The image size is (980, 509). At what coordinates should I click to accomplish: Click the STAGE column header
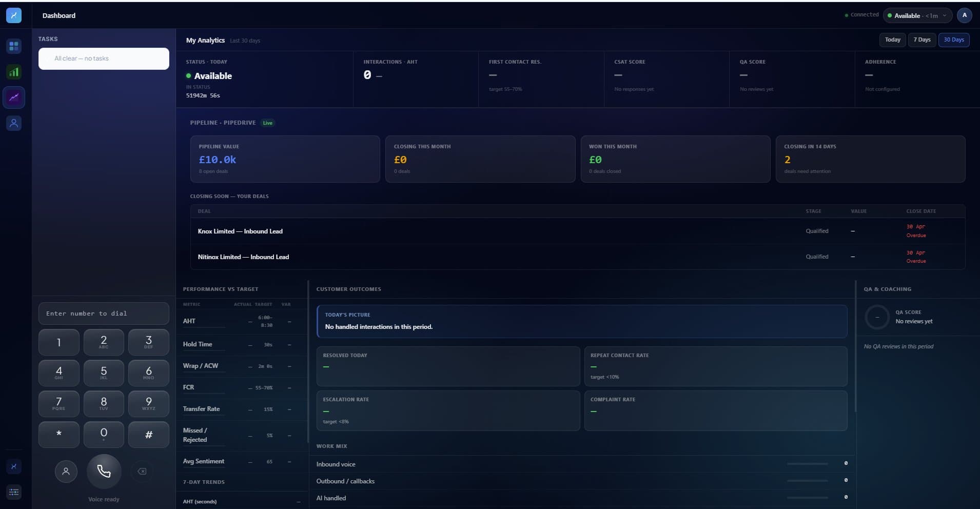tap(813, 211)
